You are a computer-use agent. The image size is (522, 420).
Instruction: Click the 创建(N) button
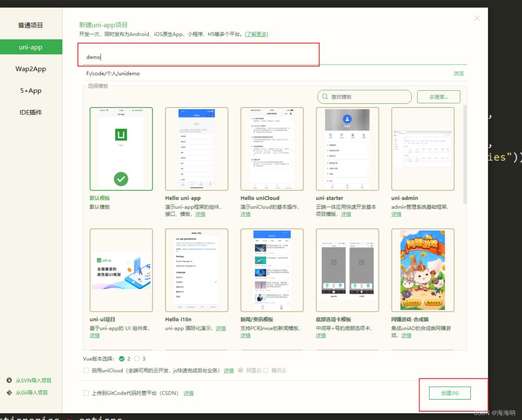tap(449, 393)
